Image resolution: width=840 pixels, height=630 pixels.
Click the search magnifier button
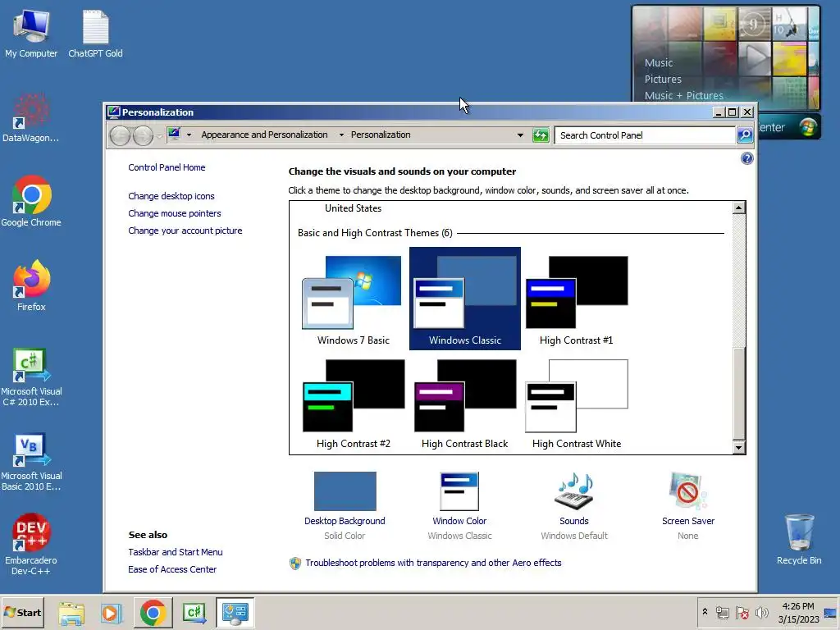(x=745, y=135)
